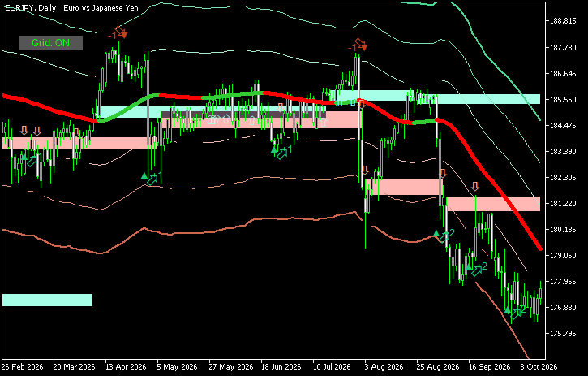
Task: Click the 3 Aug 2026 date label
Action: coord(384,367)
